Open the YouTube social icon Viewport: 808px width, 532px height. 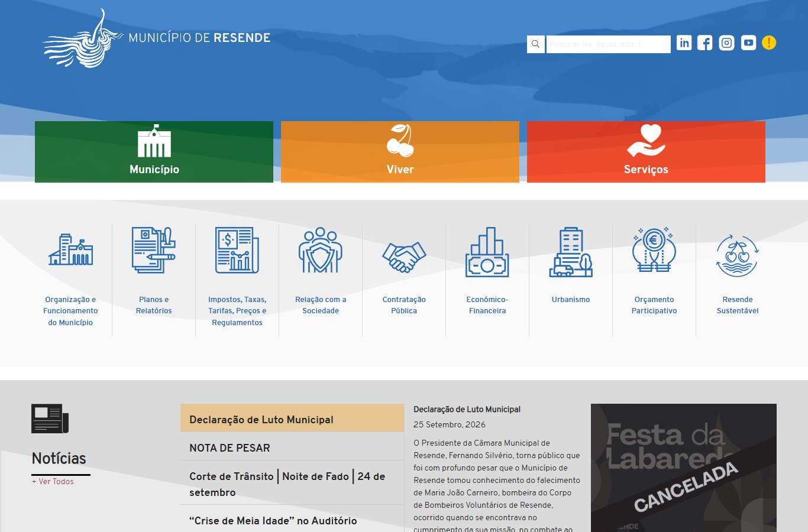click(x=748, y=43)
